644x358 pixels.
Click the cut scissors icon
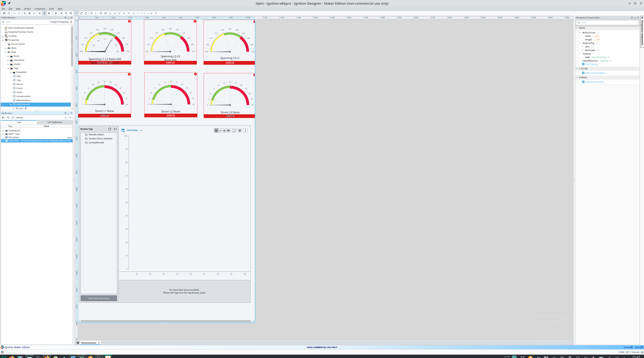point(24,13)
